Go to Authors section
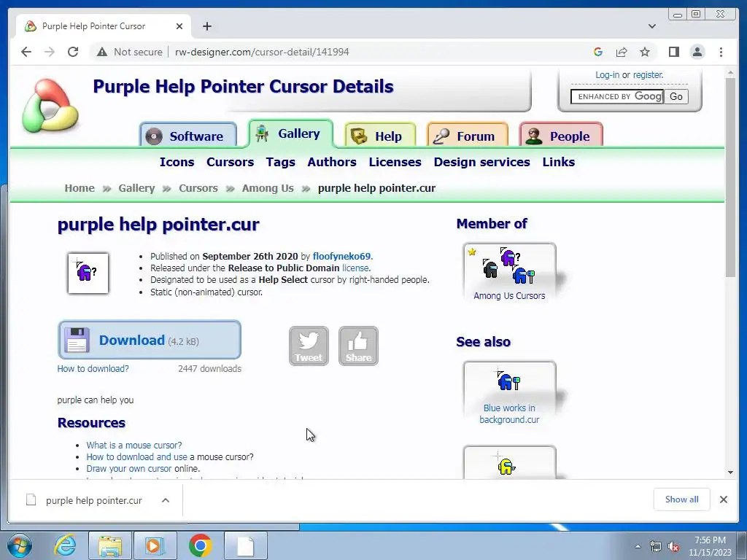The image size is (747, 560). [332, 162]
